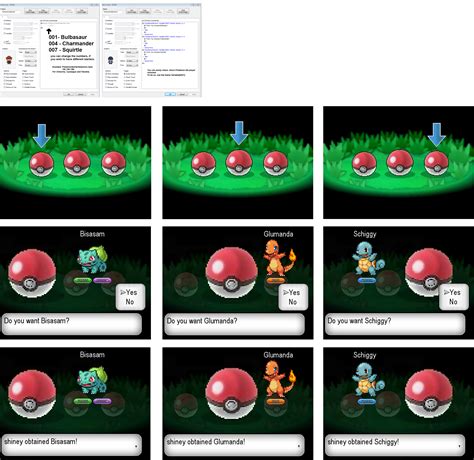The height and width of the screenshot is (460, 474).
Task: Advance the 'shiney obtained Bisasam!' message box
Action: [72, 445]
